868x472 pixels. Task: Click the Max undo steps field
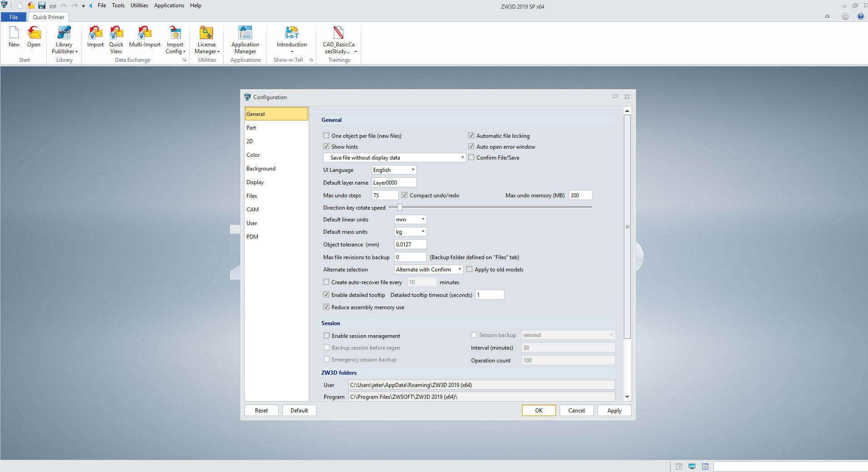pos(385,195)
